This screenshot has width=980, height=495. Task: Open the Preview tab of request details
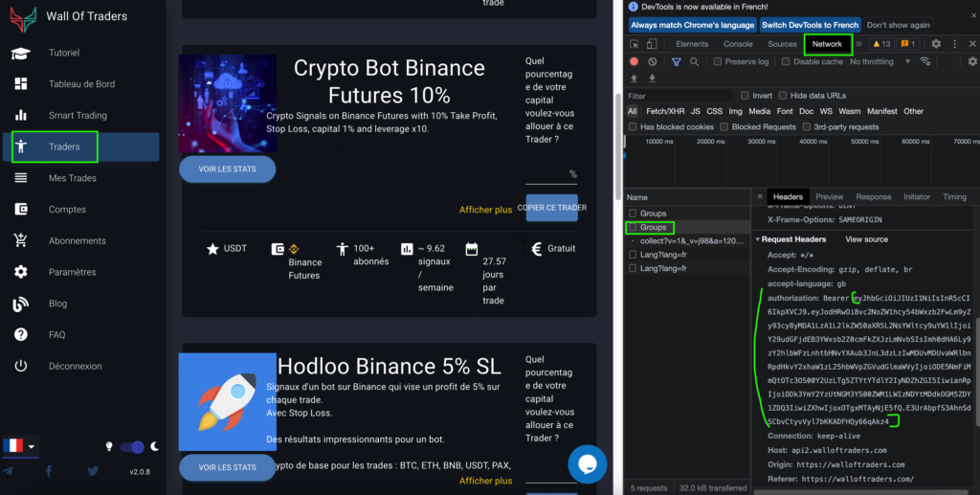coord(830,197)
